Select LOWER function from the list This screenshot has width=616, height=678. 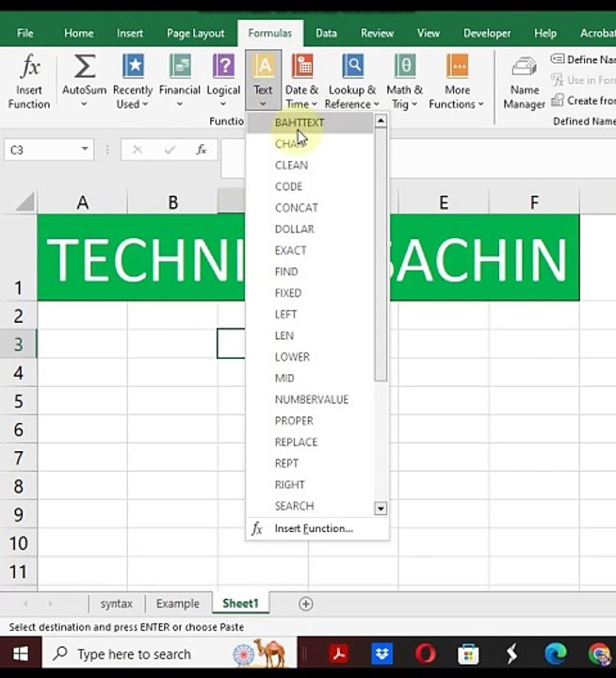pyautogui.click(x=310, y=357)
